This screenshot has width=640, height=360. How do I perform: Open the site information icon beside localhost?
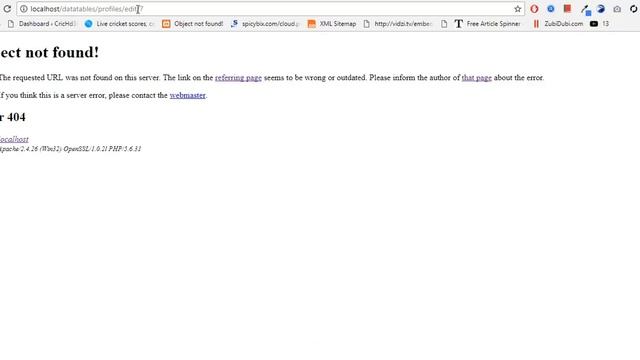24,9
